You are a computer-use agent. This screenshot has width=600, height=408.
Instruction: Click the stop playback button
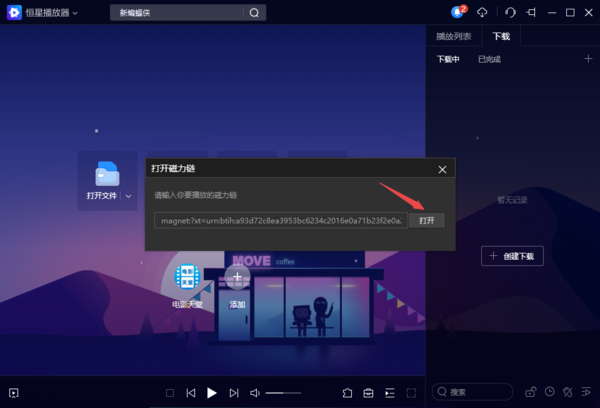coord(170,393)
